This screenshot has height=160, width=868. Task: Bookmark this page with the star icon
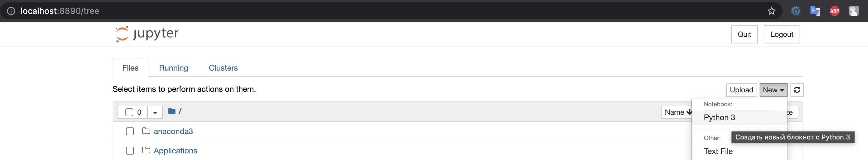[x=771, y=11]
